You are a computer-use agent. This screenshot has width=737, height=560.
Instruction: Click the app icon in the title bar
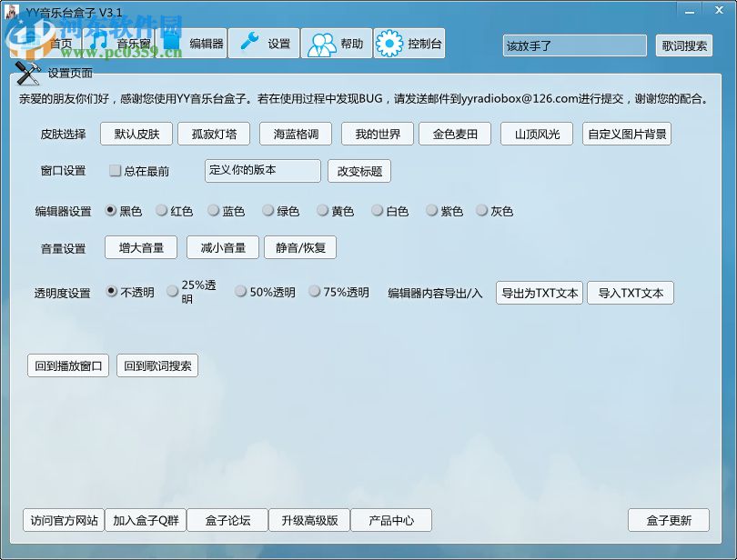[11, 10]
